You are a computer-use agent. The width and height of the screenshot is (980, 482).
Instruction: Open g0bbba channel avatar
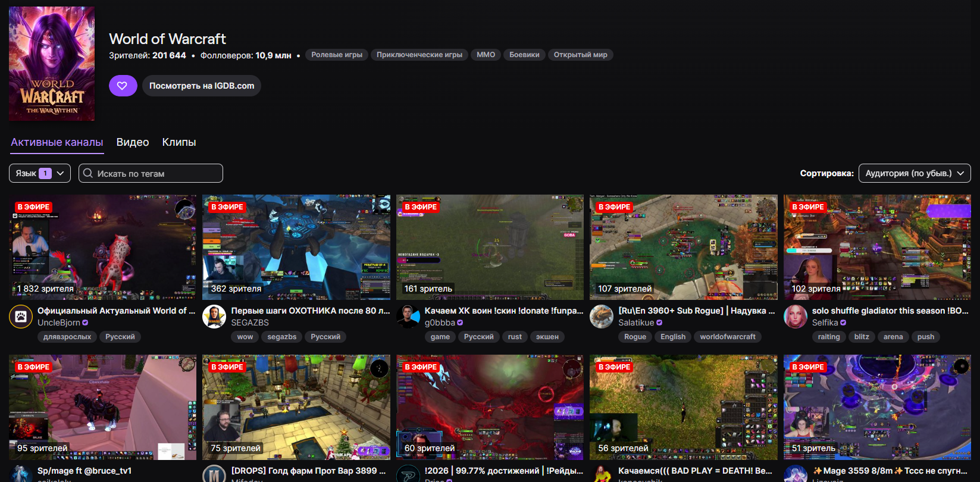[x=408, y=317]
